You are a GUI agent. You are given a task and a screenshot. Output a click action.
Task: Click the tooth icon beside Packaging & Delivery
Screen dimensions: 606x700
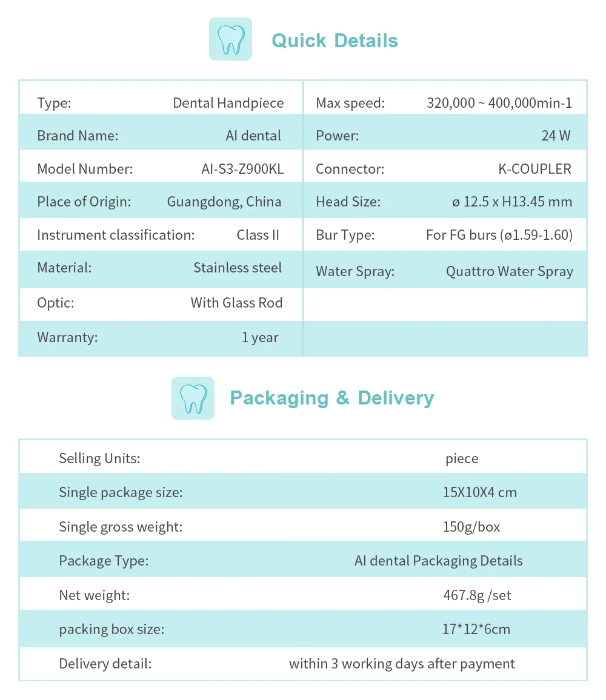[x=193, y=398]
